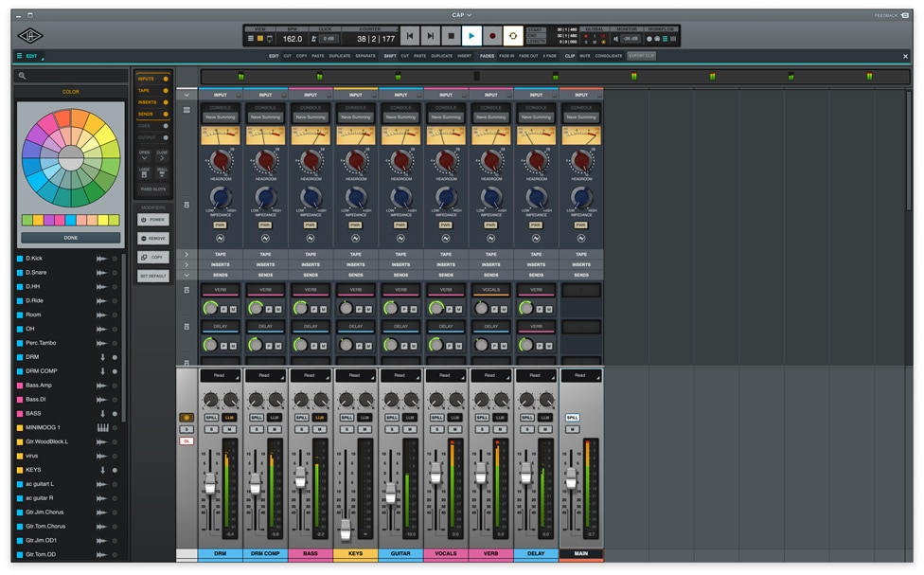Toggle PWR on the first channel strip
Image resolution: width=924 pixels, height=575 pixels.
(x=220, y=225)
